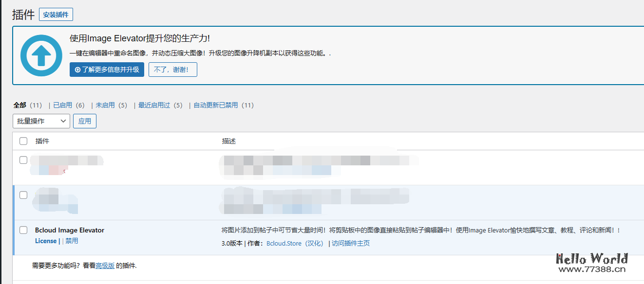Open the 未启用 (5) plugin list
Screen dimensions: 644x284
[x=104, y=105]
